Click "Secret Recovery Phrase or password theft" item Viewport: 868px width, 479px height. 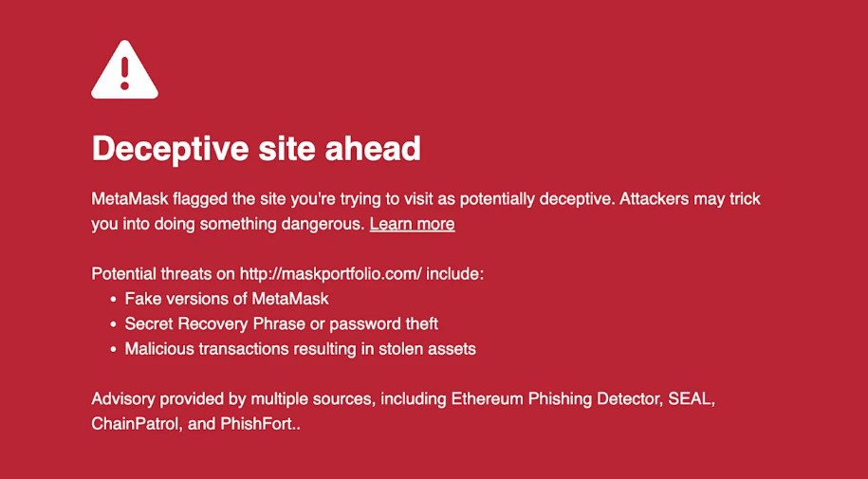click(281, 323)
